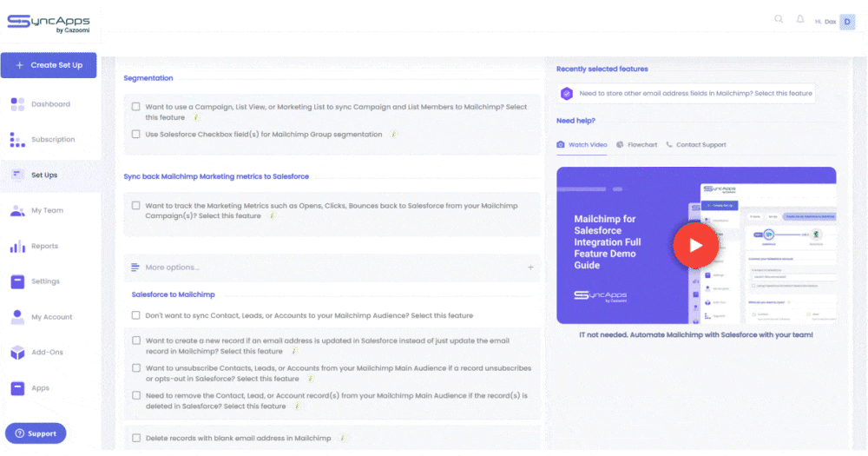Open the notifications bell icon
Image resolution: width=868 pixels, height=456 pixels.
coord(800,19)
